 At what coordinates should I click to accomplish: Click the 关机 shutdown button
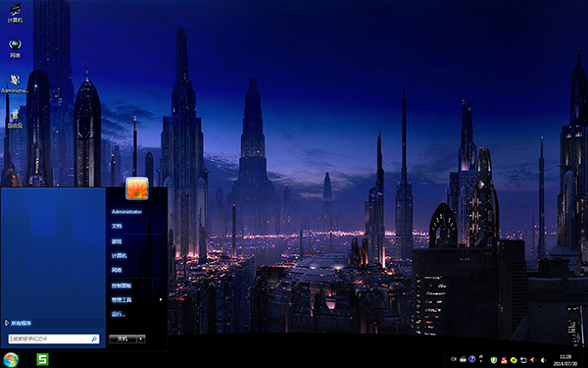[123, 339]
